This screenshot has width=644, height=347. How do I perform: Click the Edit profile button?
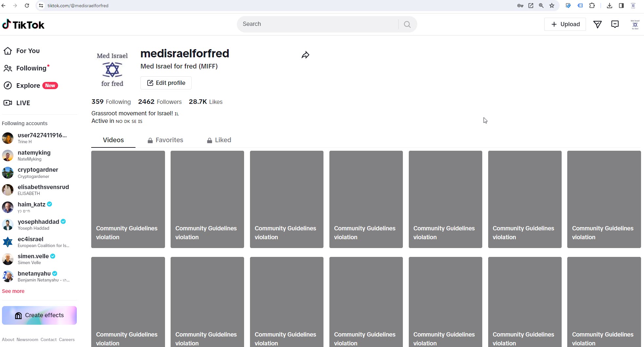[166, 83]
